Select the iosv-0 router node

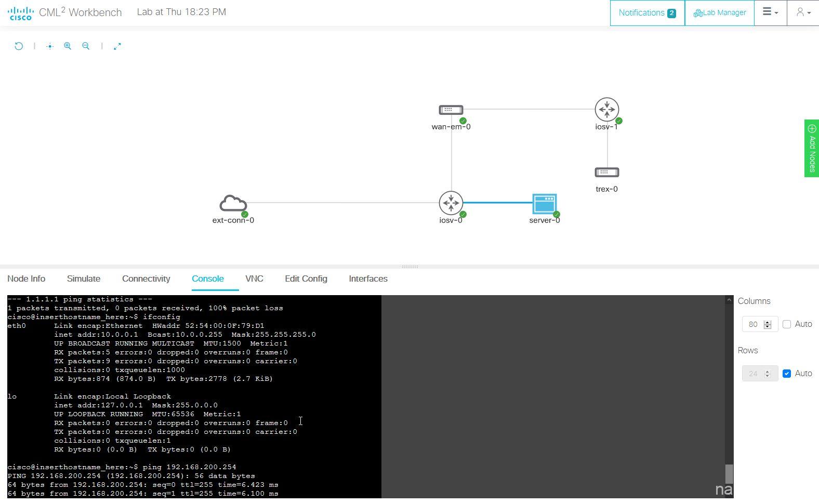pyautogui.click(x=451, y=203)
